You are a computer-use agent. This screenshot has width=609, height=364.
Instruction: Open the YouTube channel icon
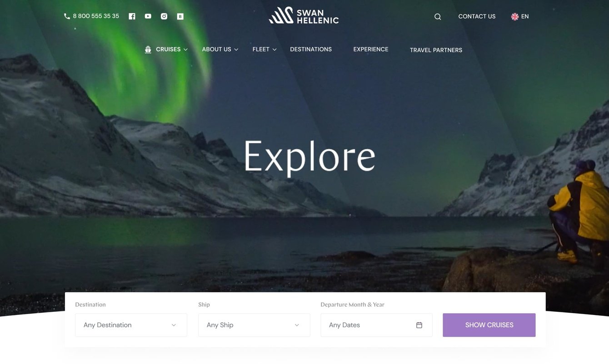[x=148, y=16]
